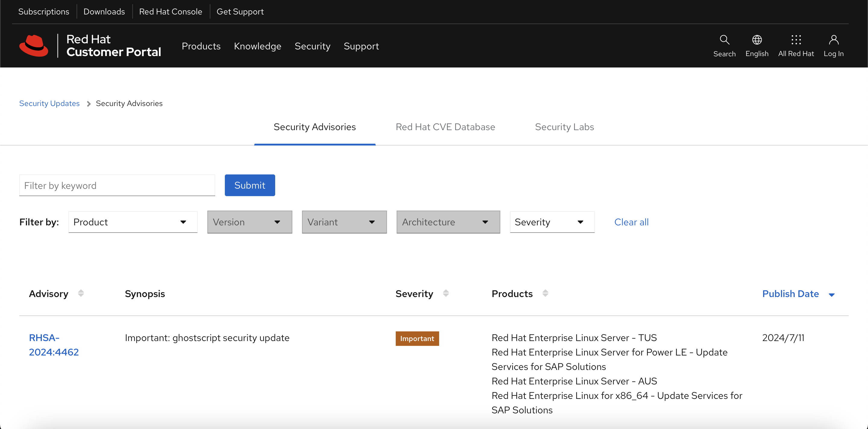The width and height of the screenshot is (868, 429).
Task: Sort table by Severity column arrows
Action: [x=446, y=293]
